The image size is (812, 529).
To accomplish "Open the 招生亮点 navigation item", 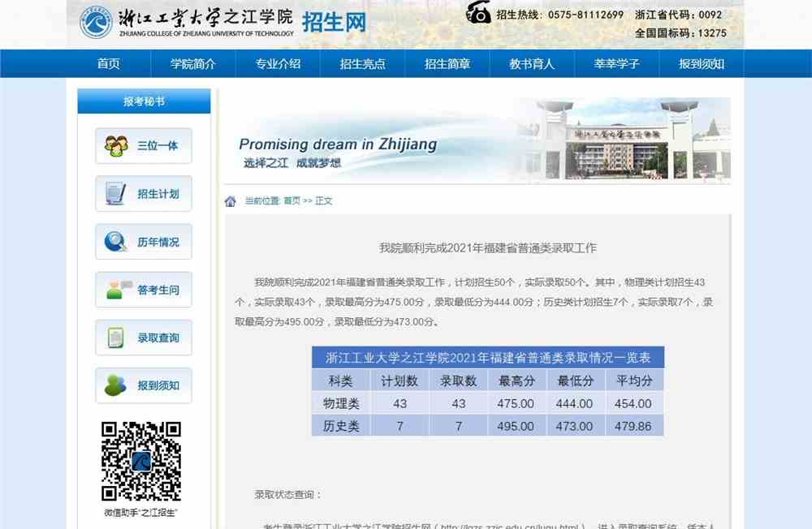I will [362, 63].
